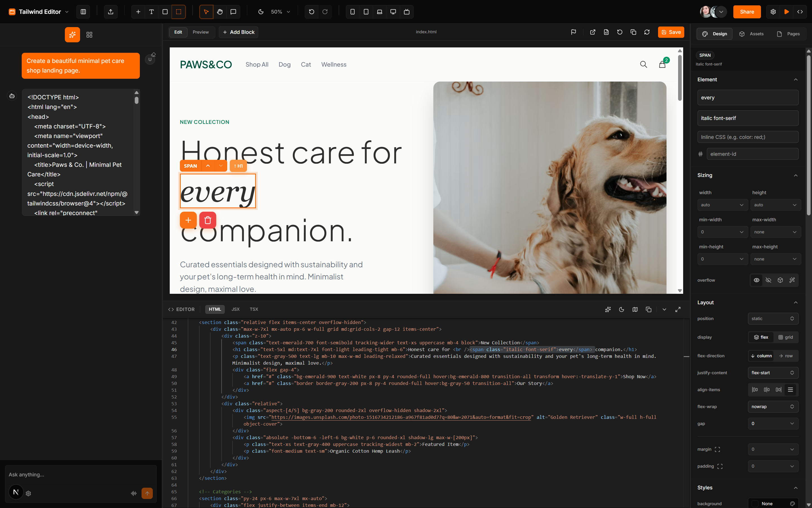Viewport: 812px width, 508px height.
Task: Click the code file icon above canvas
Action: [606, 32]
